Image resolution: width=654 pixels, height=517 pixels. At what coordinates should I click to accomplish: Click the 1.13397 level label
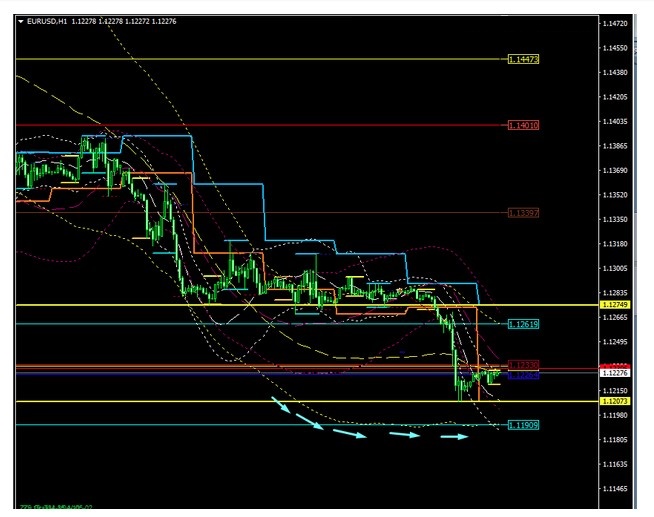[x=523, y=213]
